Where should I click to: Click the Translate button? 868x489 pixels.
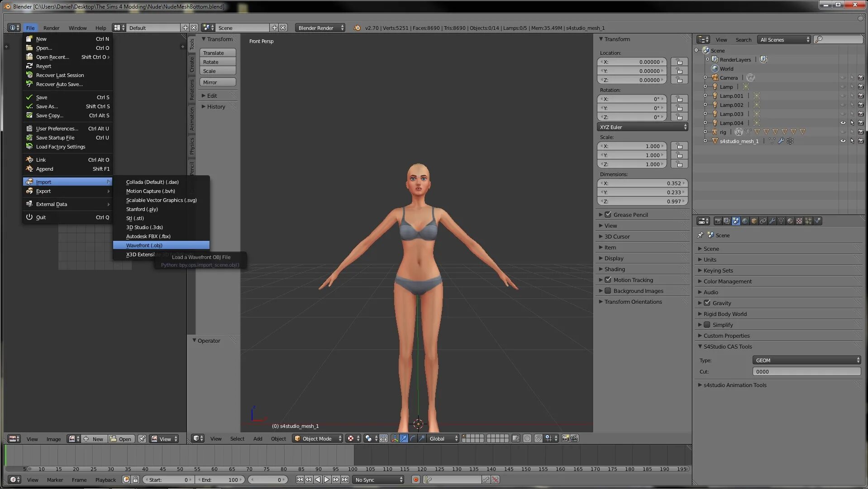point(218,53)
